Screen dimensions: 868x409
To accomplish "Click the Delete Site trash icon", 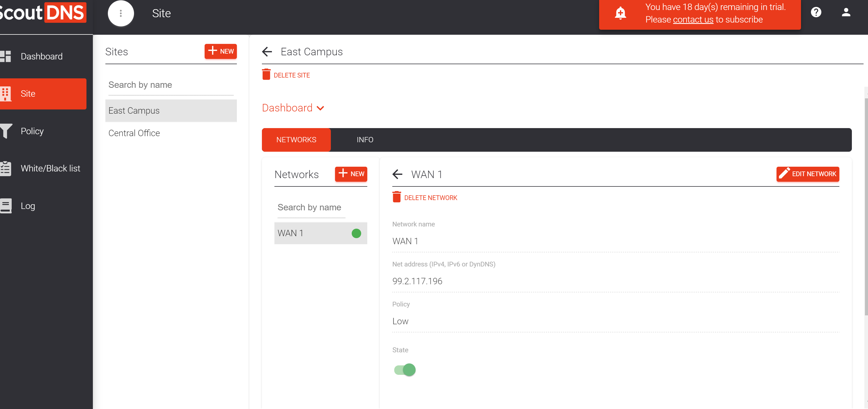I will (x=266, y=75).
